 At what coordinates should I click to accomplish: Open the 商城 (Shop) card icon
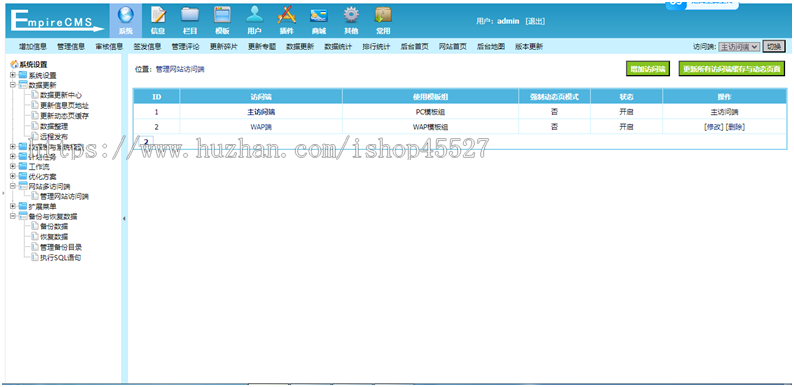click(319, 16)
